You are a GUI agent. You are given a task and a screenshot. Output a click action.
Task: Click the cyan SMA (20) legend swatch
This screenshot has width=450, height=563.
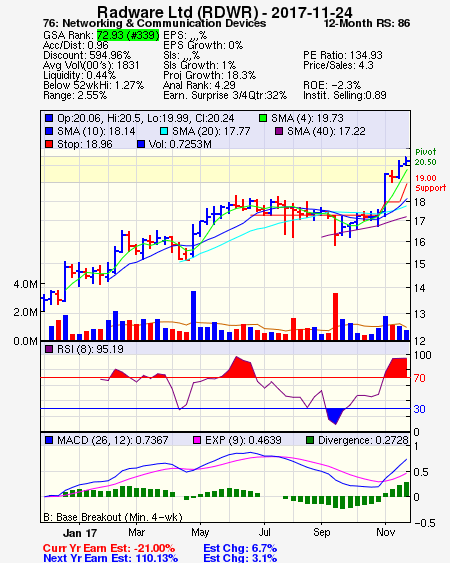pos(164,131)
